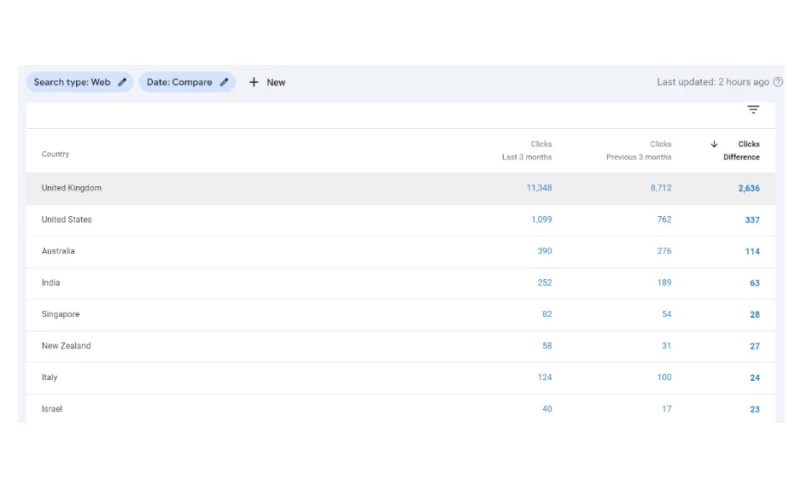Click the Italy country row
The width and height of the screenshot is (800, 480).
coord(50,377)
